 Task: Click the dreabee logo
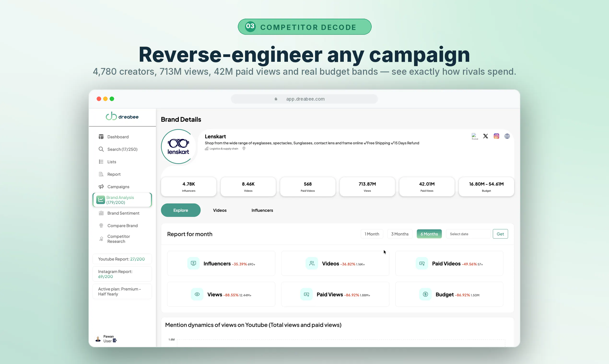(x=122, y=116)
